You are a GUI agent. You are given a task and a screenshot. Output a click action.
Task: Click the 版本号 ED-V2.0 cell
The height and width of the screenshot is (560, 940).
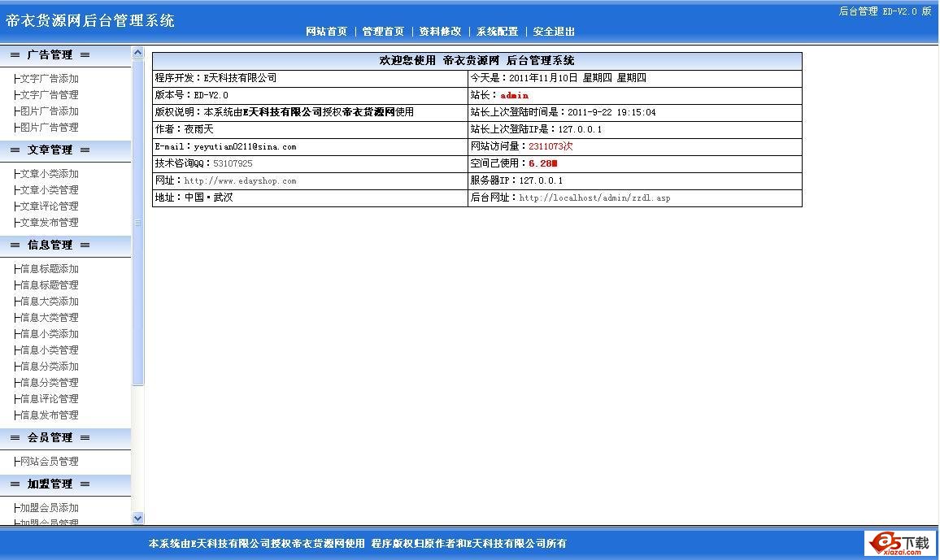tap(310, 95)
